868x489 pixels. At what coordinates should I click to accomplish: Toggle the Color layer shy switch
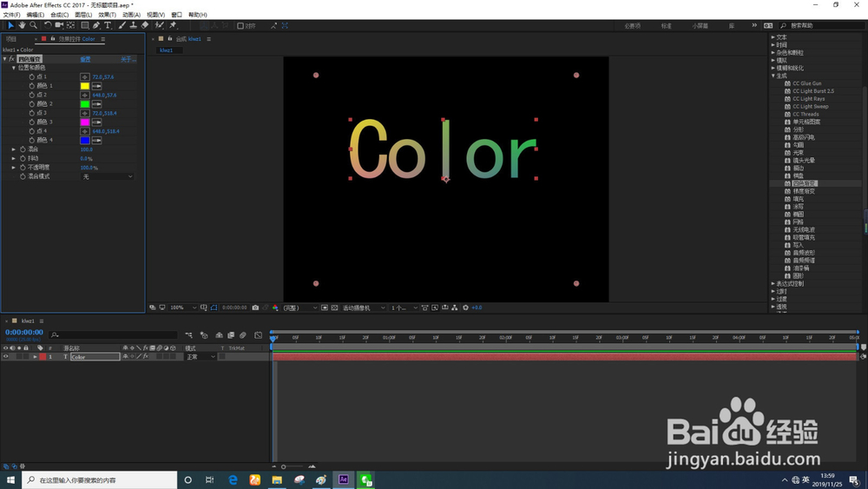tap(126, 357)
